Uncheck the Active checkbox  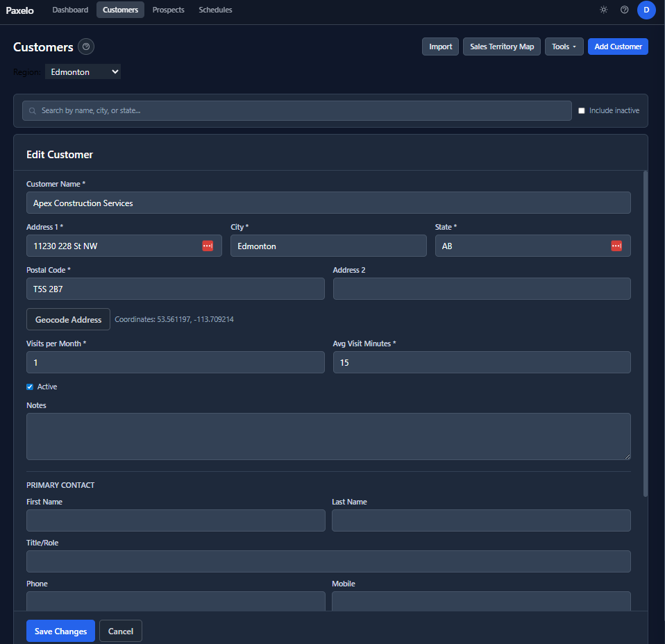pos(29,386)
